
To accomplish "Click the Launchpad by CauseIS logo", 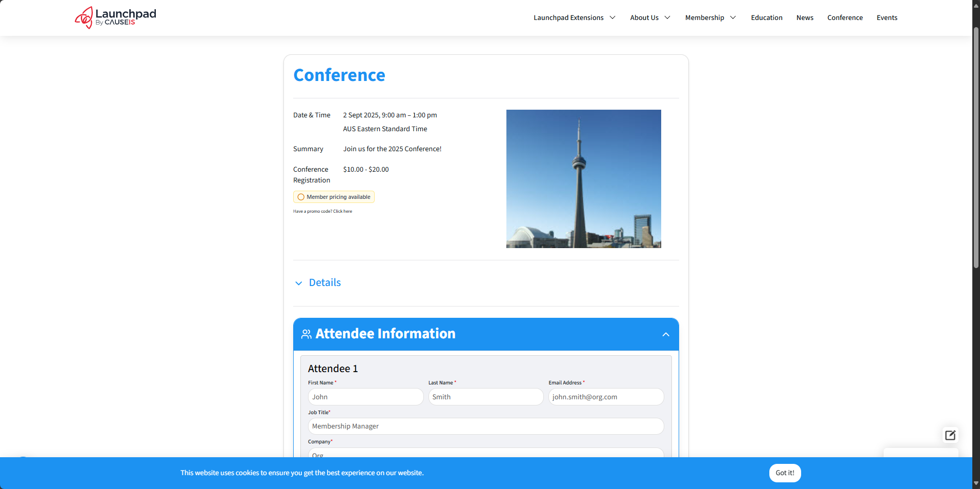I will coord(115,17).
